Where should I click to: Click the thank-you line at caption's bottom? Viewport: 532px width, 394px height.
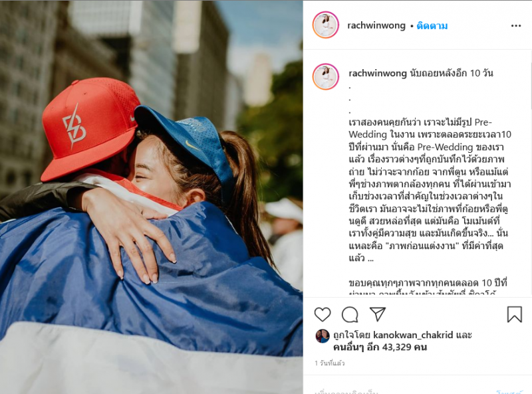[x=428, y=283]
